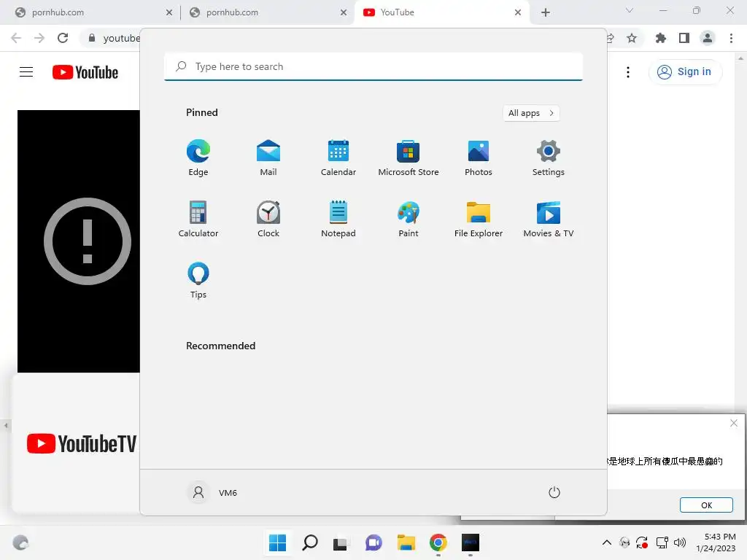
Task: Open the VM6 user account menu
Action: (x=212, y=492)
